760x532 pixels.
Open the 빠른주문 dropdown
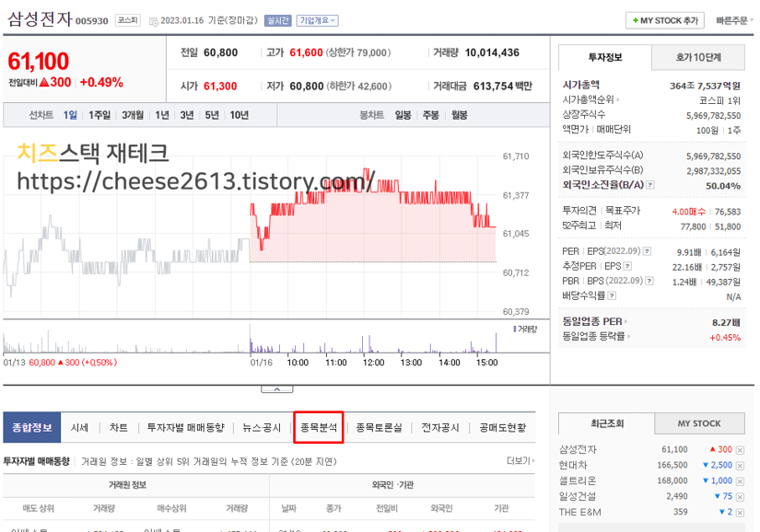point(734,21)
